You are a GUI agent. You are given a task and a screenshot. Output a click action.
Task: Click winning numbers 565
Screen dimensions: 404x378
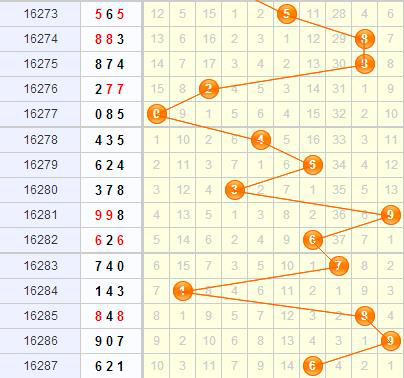[109, 14]
